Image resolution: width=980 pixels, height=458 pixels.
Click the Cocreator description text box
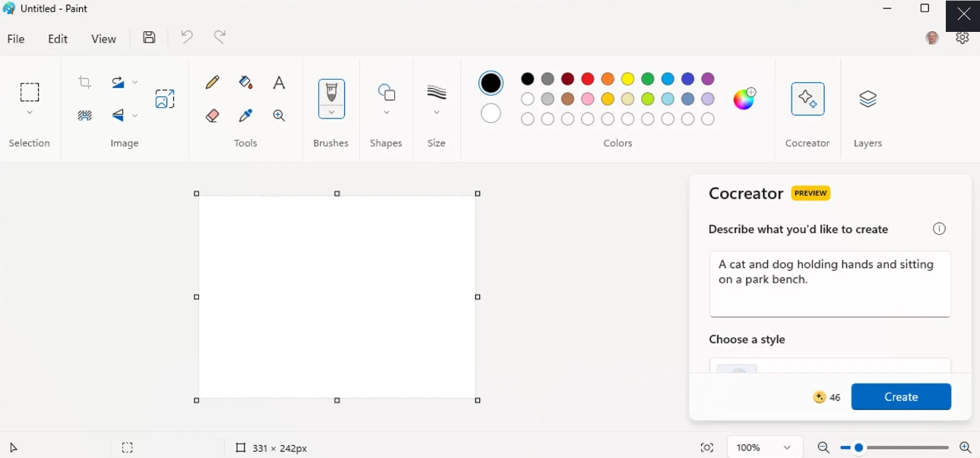[x=830, y=284]
